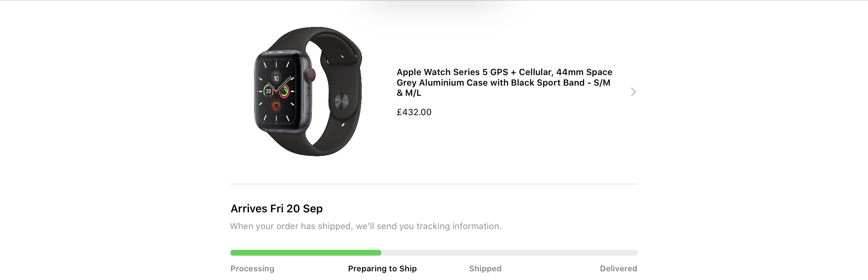The width and height of the screenshot is (868, 280).
Task: Select the Preparing to Ship status label
Action: [x=382, y=269]
